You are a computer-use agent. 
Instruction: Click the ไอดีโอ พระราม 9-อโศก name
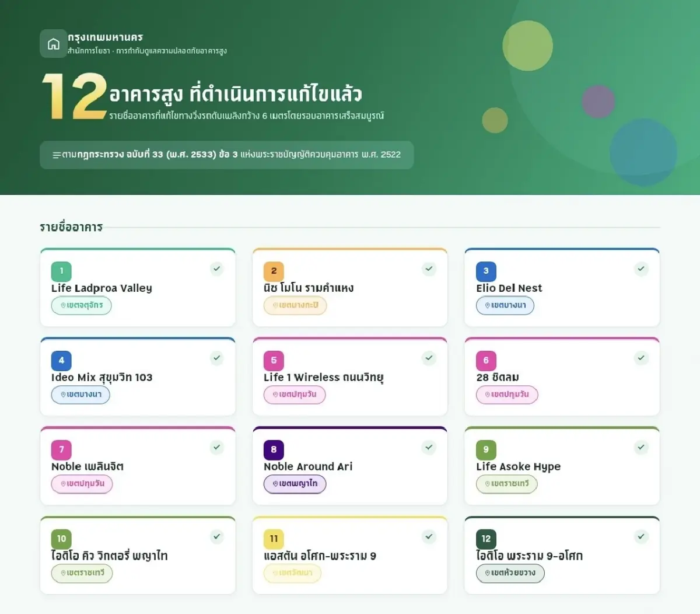[x=530, y=556]
